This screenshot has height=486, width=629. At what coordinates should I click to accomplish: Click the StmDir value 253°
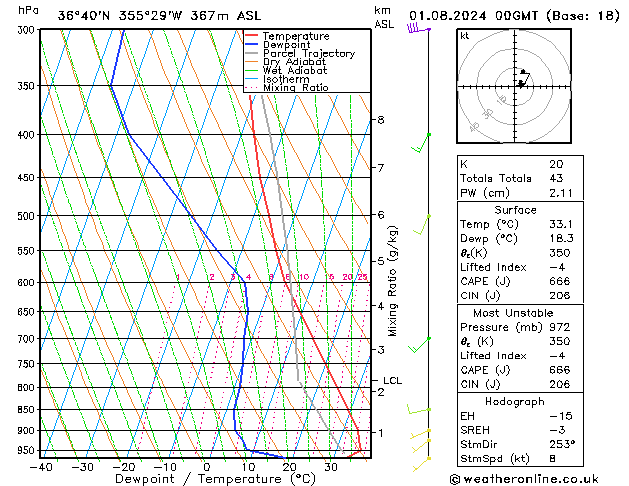click(562, 444)
